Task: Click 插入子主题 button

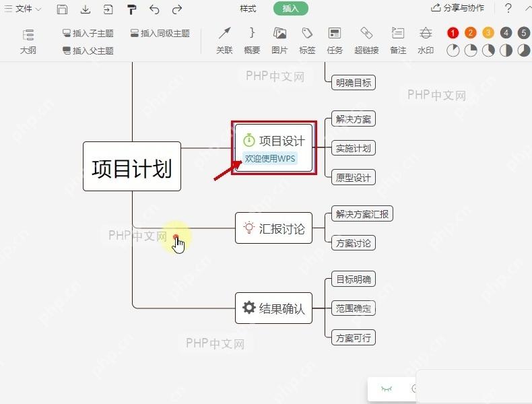Action: 88,33
